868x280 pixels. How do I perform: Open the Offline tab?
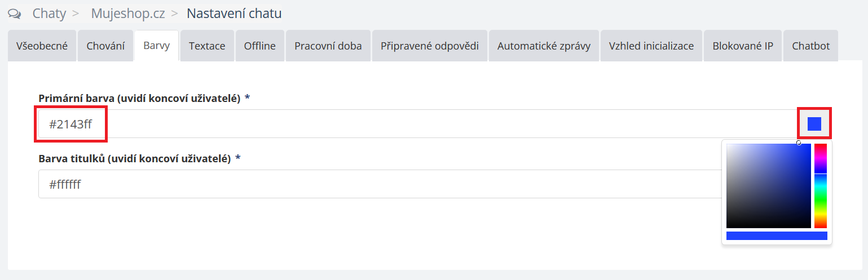[x=259, y=46]
